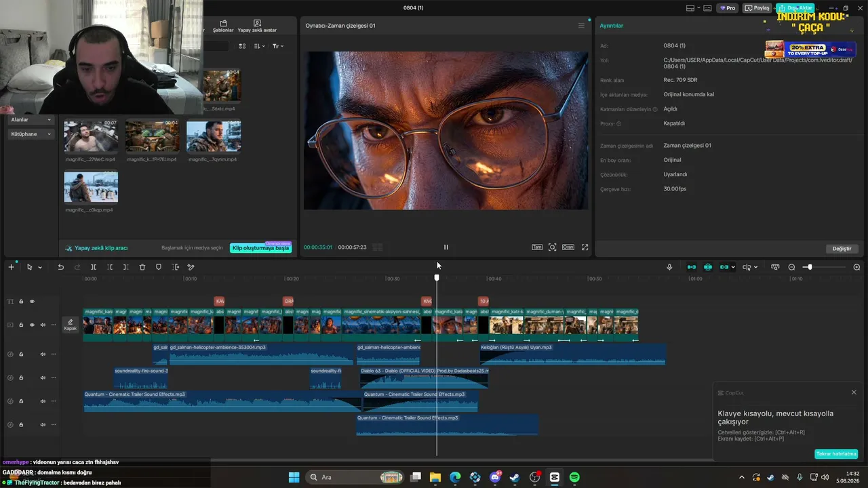This screenshot has height=488, width=868.
Task: Click the Ayrıntılar details tab
Action: click(x=612, y=26)
